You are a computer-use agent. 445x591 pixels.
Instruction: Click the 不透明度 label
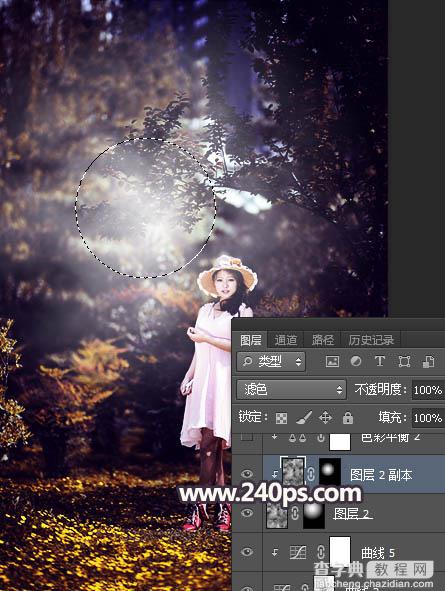click(380, 389)
